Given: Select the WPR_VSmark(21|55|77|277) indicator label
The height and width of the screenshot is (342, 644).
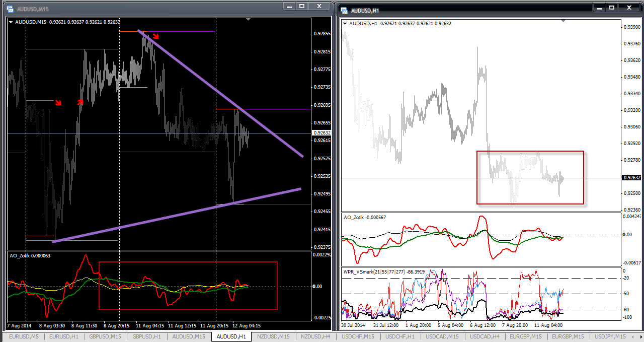Looking at the screenshot, I should (385, 271).
